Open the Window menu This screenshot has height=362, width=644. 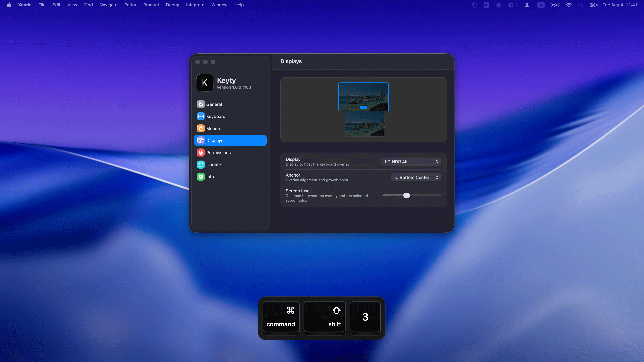(219, 5)
